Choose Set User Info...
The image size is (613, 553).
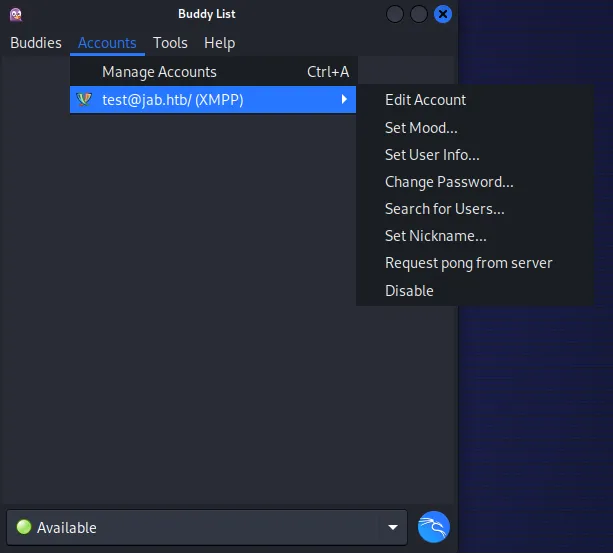(475, 155)
